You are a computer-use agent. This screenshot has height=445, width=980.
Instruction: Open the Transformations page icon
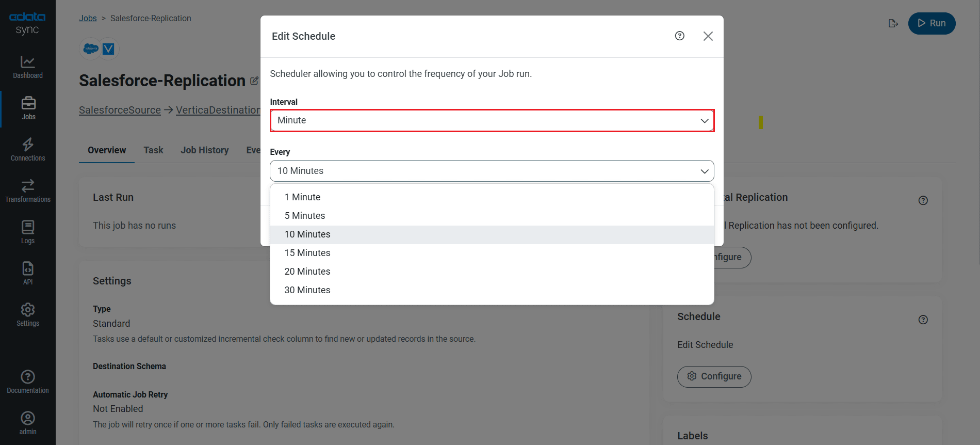(28, 186)
